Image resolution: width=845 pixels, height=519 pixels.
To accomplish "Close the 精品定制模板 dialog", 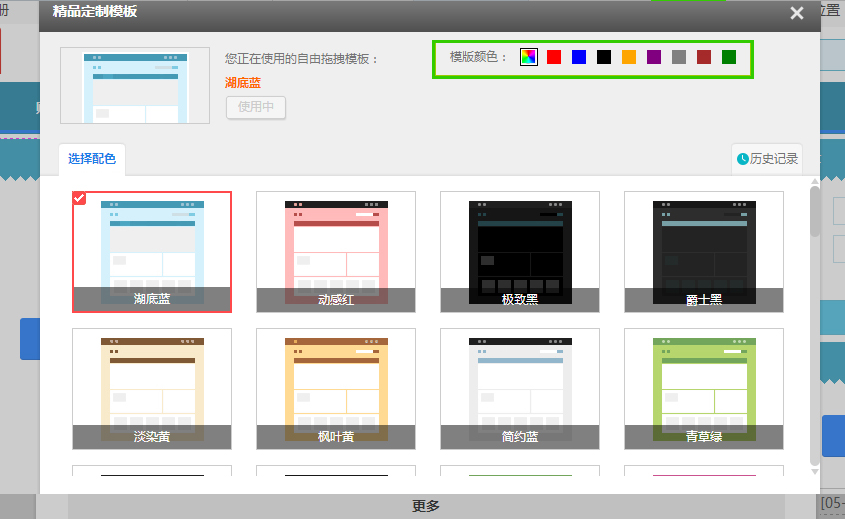I will [796, 13].
